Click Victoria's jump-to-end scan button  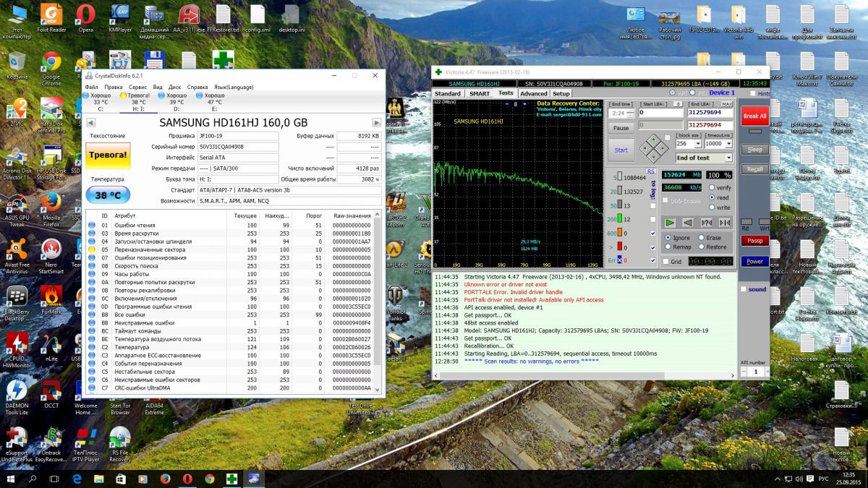pyautogui.click(x=724, y=223)
